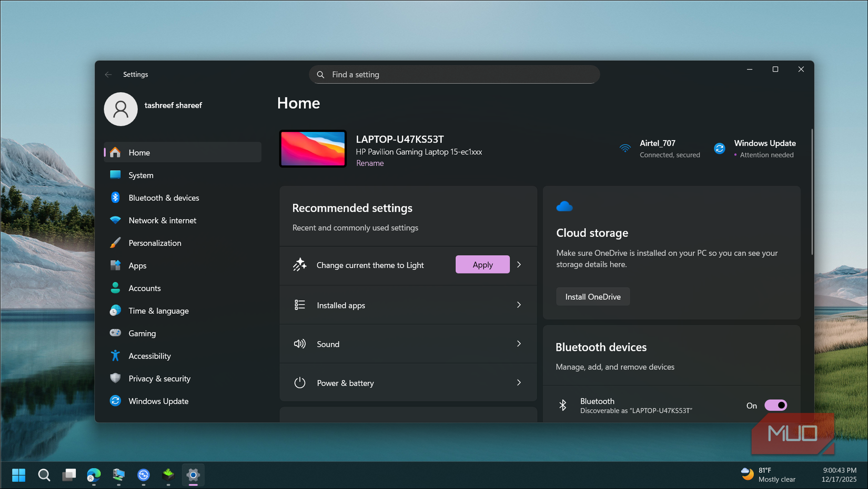Click the cloud icon in Cloud storage card
This screenshot has height=489, width=868.
(x=564, y=206)
